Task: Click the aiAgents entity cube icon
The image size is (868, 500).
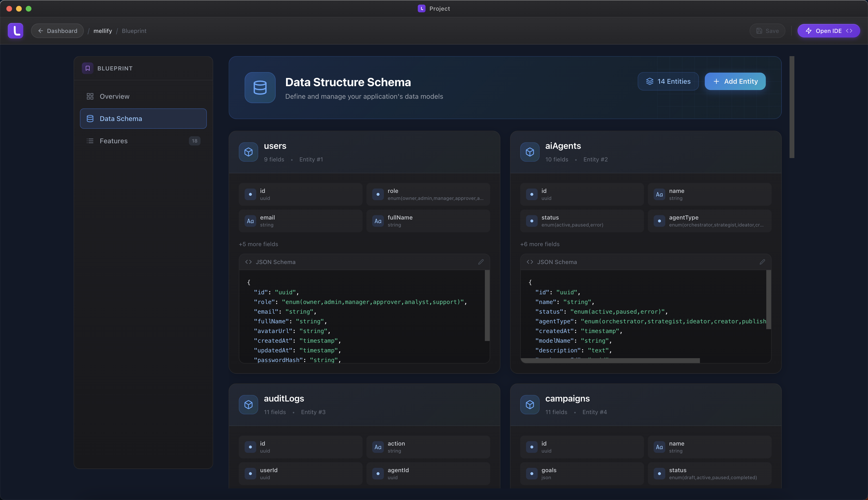Action: coord(530,152)
